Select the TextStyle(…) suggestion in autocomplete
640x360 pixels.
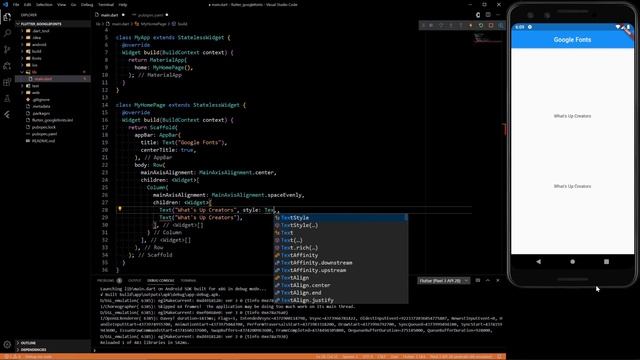coord(340,225)
